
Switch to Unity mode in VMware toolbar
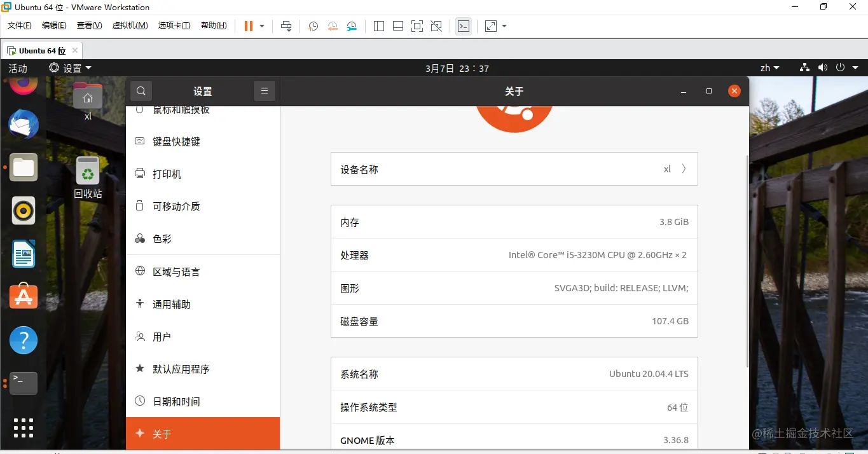pyautogui.click(x=436, y=26)
